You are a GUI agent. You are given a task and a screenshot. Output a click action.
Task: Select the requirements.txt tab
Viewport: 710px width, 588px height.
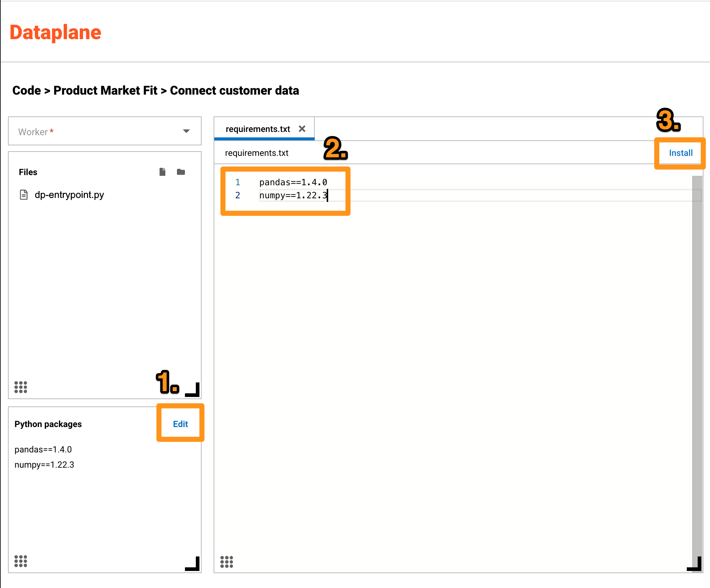pyautogui.click(x=257, y=129)
